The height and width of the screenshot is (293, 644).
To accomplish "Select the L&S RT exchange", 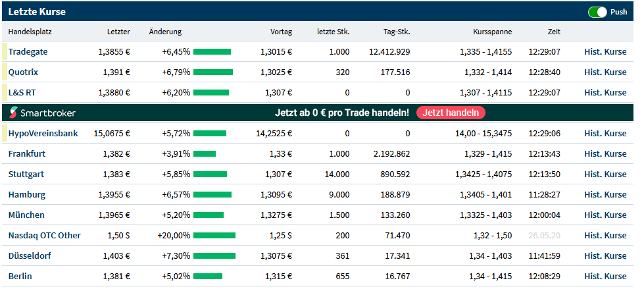I will coord(23,92).
